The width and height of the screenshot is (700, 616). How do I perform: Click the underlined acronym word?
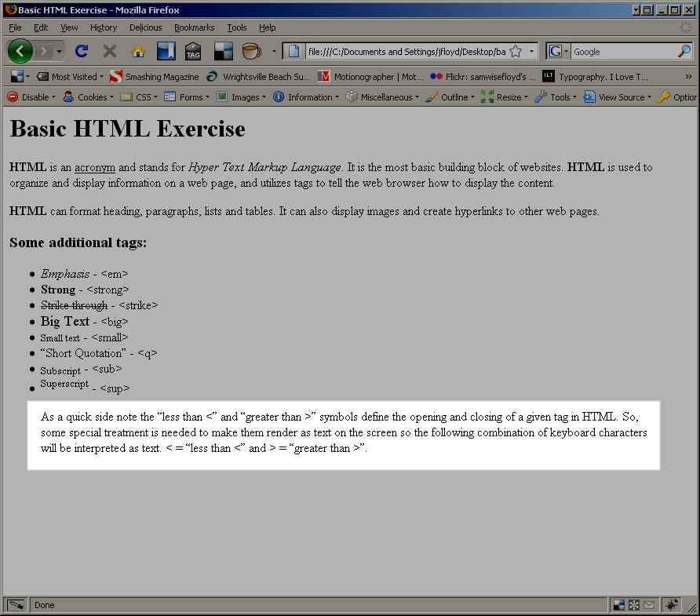coord(95,167)
